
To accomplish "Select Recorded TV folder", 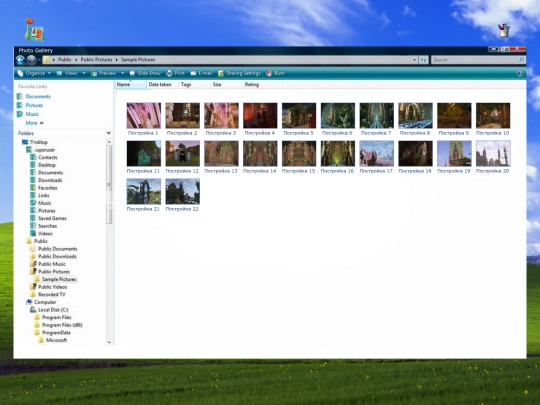I will (x=48, y=294).
